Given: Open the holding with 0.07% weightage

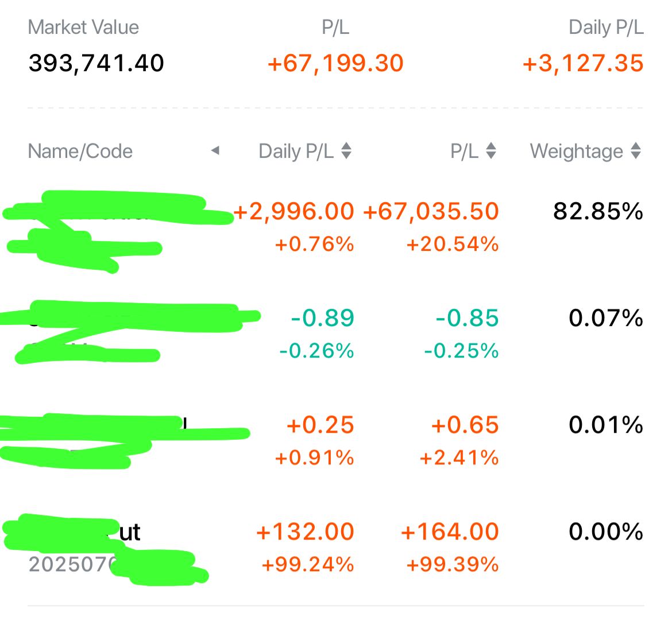Looking at the screenshot, I should pyautogui.click(x=336, y=334).
